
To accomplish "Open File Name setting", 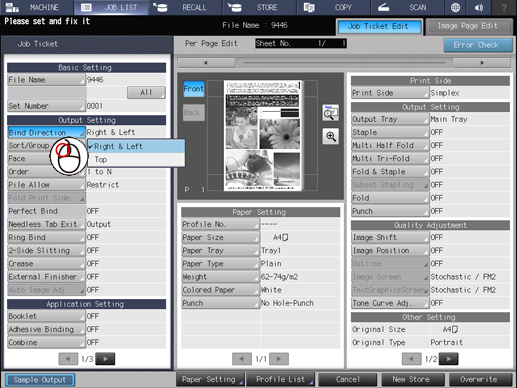I will point(46,80).
